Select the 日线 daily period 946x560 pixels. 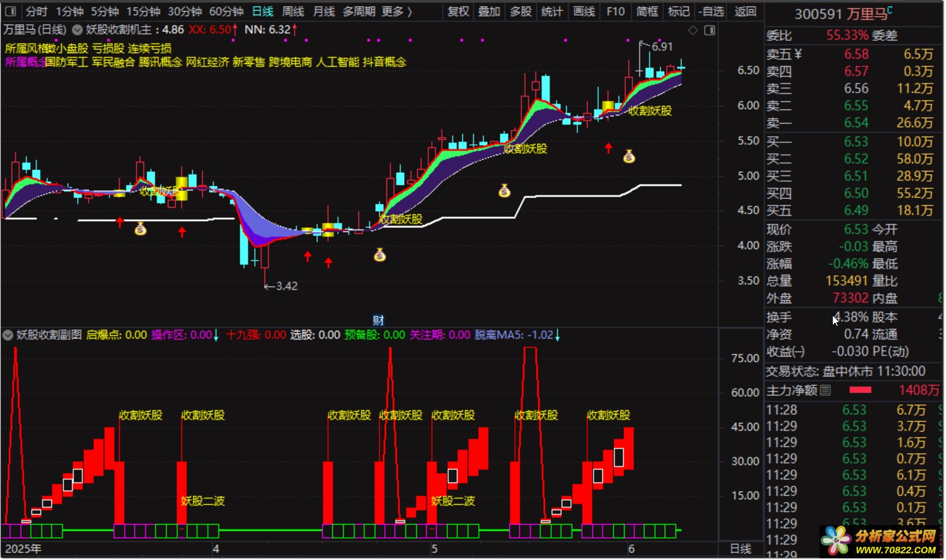[263, 11]
